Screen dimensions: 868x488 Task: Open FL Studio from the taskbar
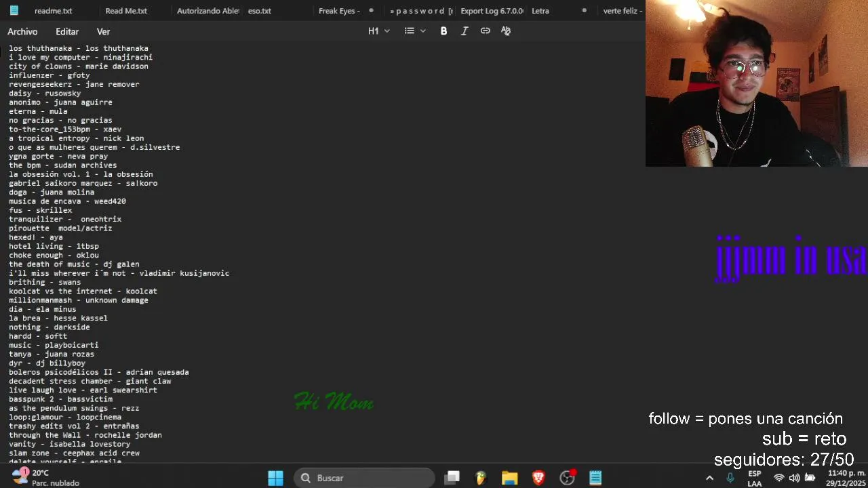[x=481, y=478]
